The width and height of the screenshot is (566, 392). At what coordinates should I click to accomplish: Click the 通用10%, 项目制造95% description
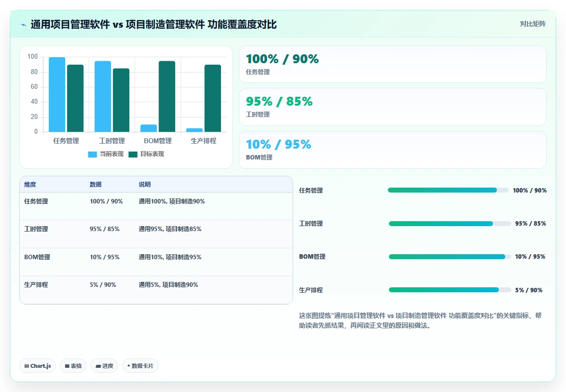coord(170,257)
